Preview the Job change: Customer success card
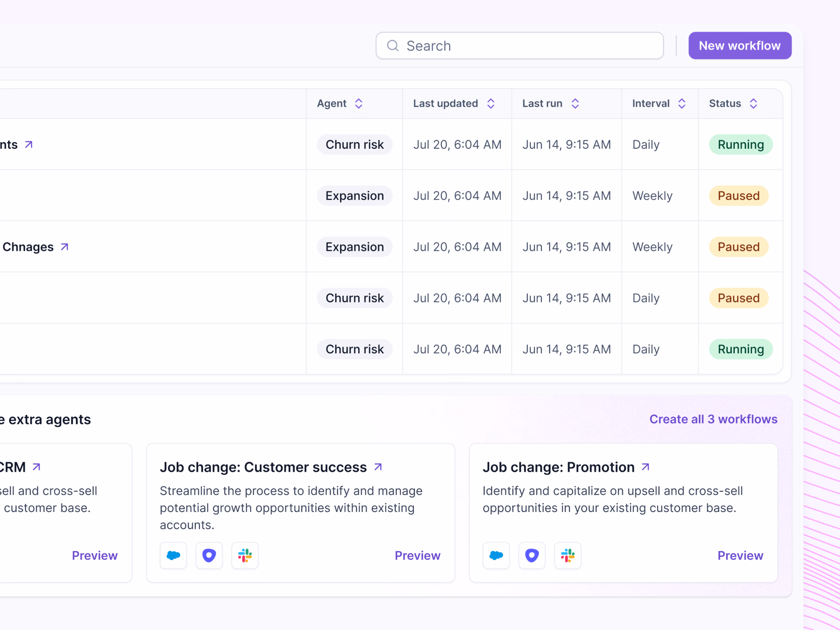Image resolution: width=840 pixels, height=630 pixels. (x=418, y=555)
